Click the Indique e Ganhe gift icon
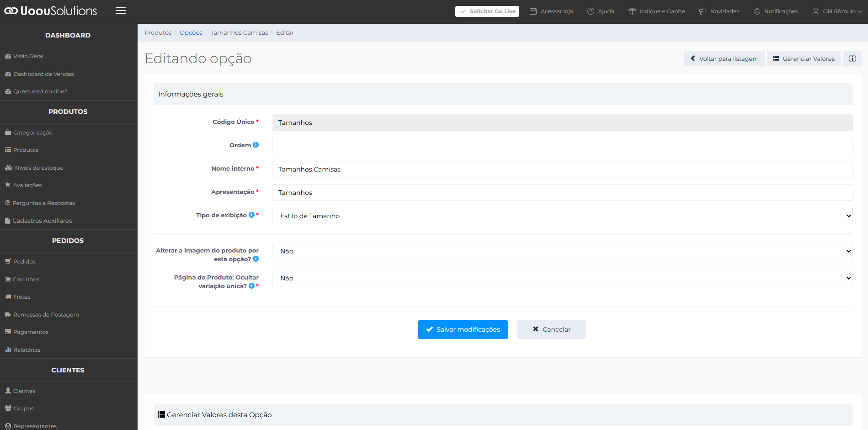The image size is (868, 430). pos(632,11)
